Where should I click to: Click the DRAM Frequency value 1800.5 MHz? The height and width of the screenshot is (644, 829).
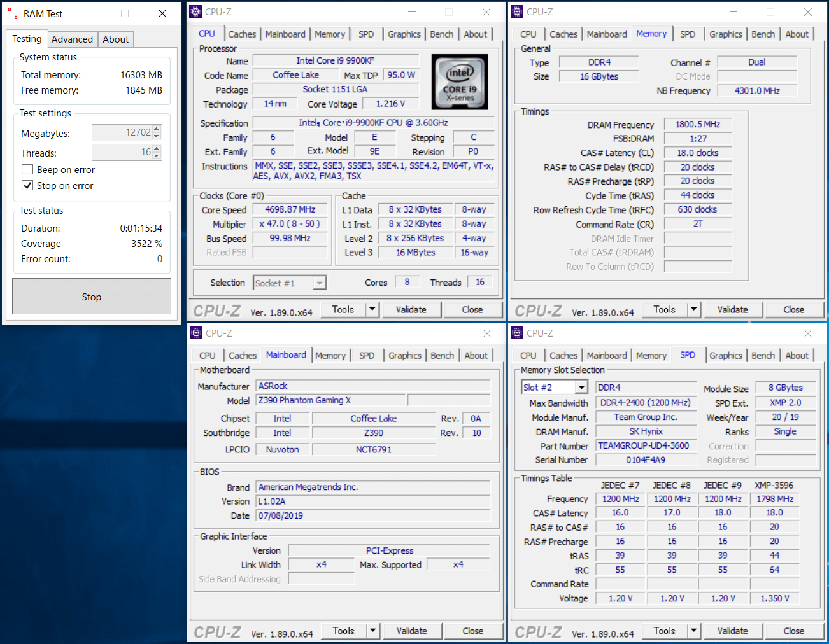698,125
